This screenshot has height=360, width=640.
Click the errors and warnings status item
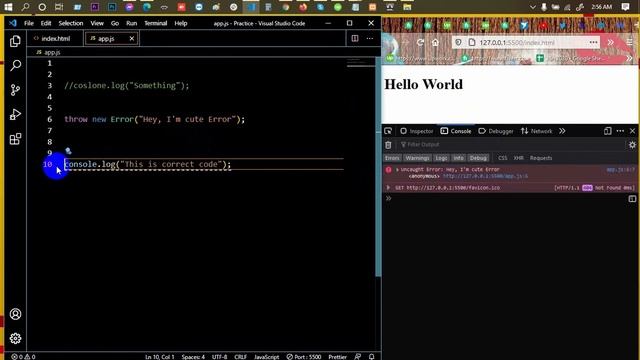(23, 356)
